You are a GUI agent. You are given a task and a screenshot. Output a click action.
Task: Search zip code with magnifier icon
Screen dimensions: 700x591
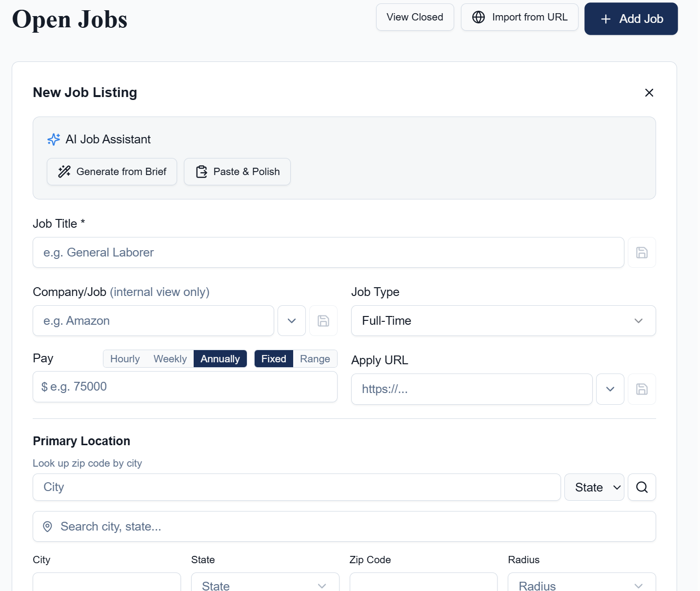tap(641, 487)
